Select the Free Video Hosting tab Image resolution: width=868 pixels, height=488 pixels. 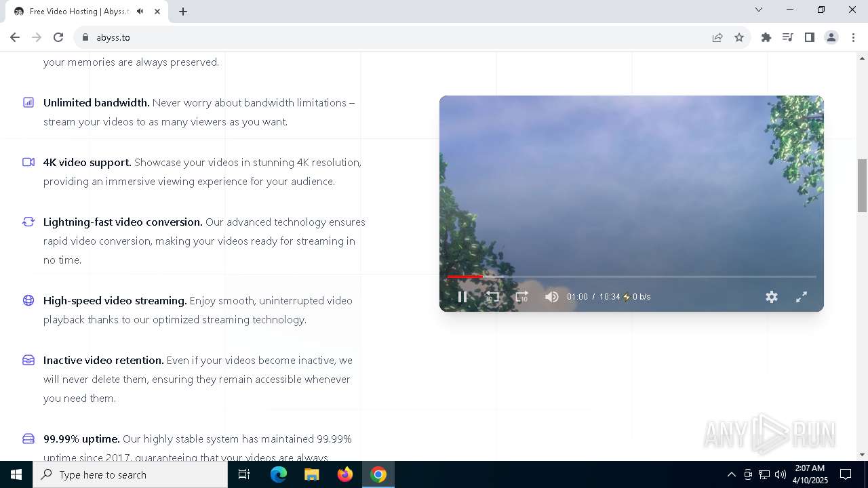(87, 12)
